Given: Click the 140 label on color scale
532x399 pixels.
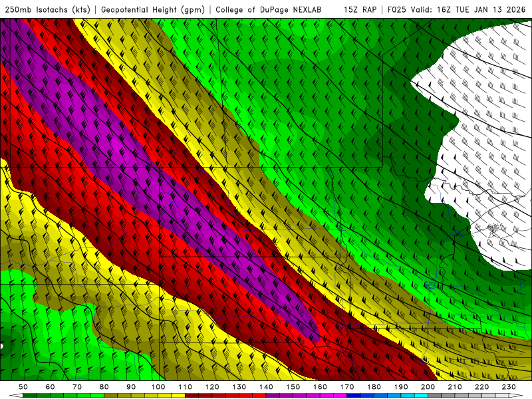Looking at the screenshot, I should click(x=266, y=387).
